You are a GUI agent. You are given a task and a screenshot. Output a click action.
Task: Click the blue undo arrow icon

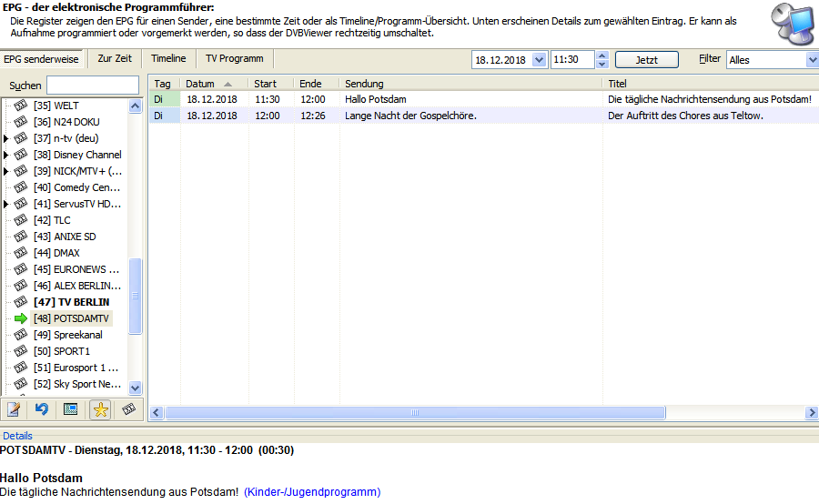point(42,409)
